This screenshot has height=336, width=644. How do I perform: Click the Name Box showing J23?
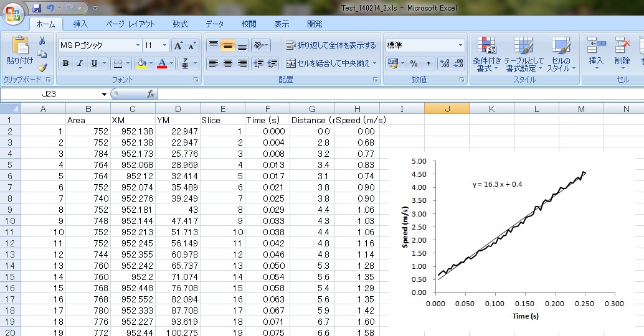pos(49,95)
